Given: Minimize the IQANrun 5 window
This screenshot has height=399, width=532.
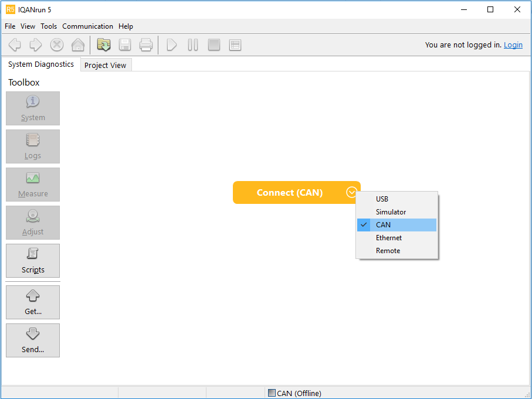Looking at the screenshot, I should [464, 9].
